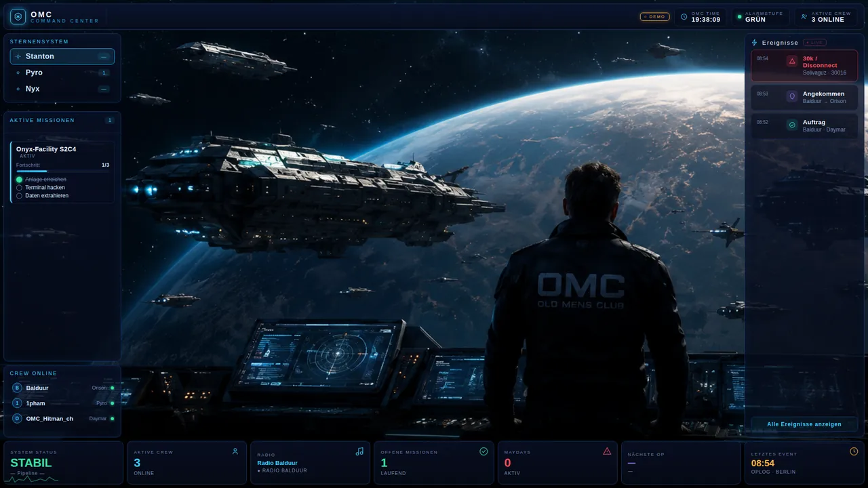Click the Offene Missionen count 1

pyautogui.click(x=384, y=463)
